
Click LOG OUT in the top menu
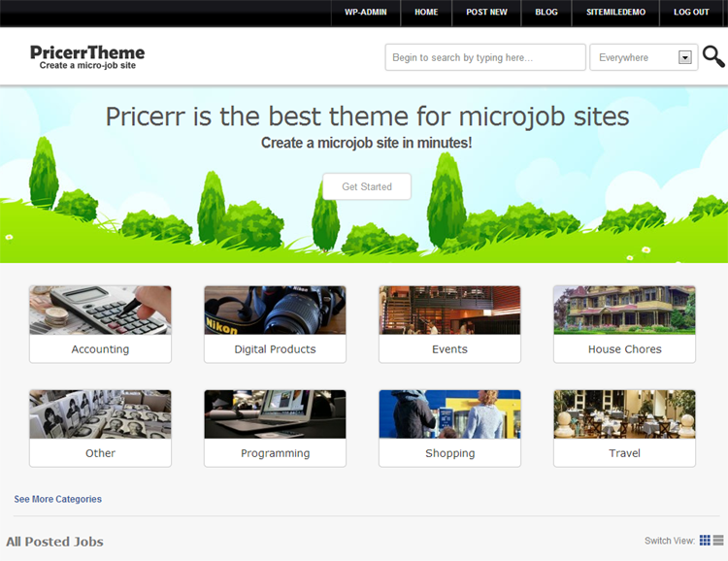click(x=691, y=12)
